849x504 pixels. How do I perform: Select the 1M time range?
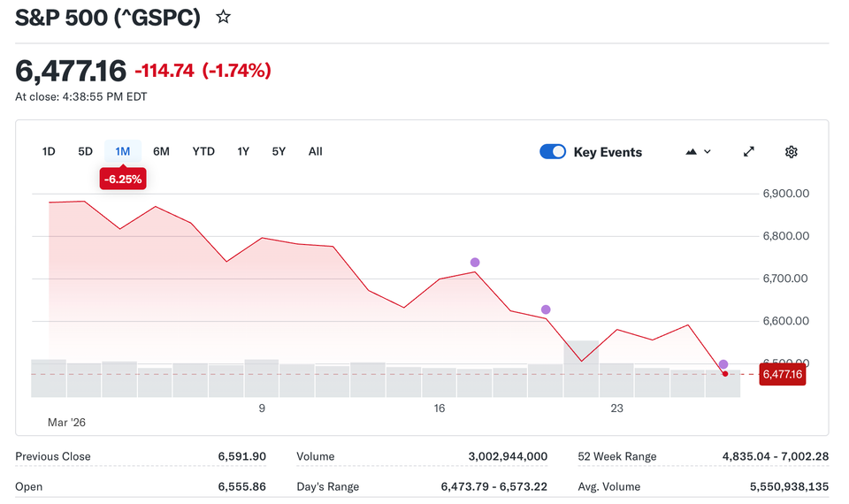(123, 151)
